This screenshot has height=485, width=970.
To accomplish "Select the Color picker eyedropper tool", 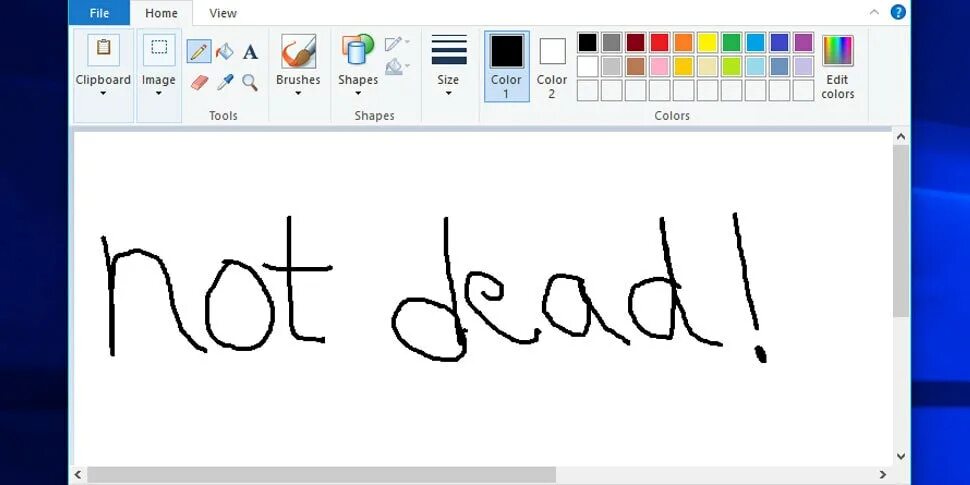I will [x=225, y=82].
